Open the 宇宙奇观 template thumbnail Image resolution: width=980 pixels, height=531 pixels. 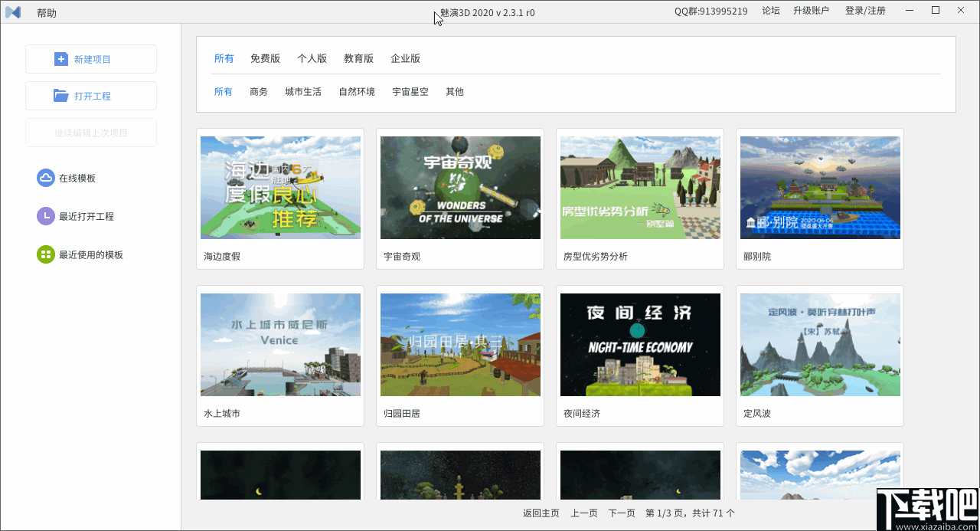[460, 188]
